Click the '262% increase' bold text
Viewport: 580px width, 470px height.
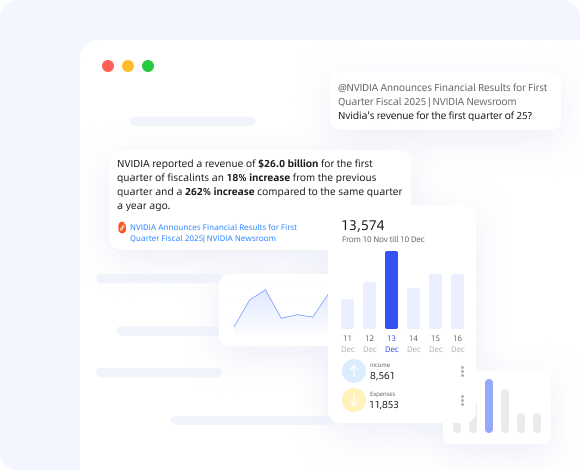pos(220,192)
